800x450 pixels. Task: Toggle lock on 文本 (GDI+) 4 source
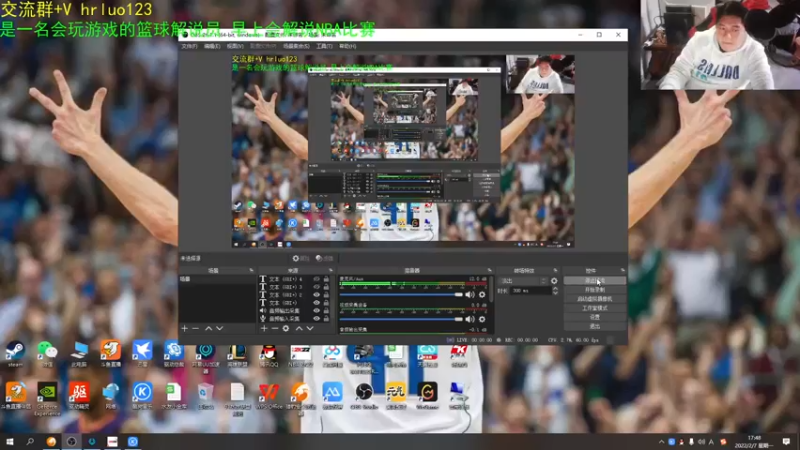coord(326,279)
